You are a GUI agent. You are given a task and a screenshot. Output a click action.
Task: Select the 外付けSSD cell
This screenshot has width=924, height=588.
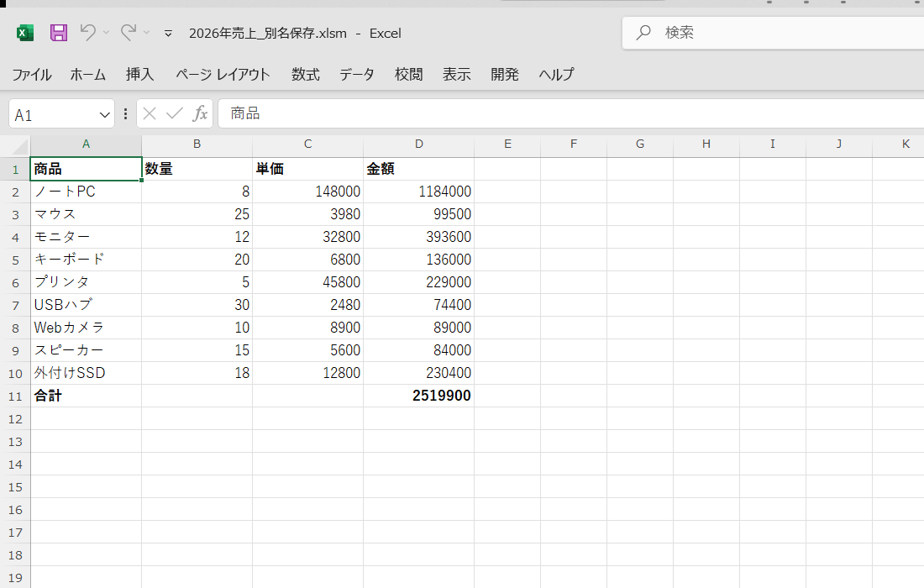tap(86, 374)
